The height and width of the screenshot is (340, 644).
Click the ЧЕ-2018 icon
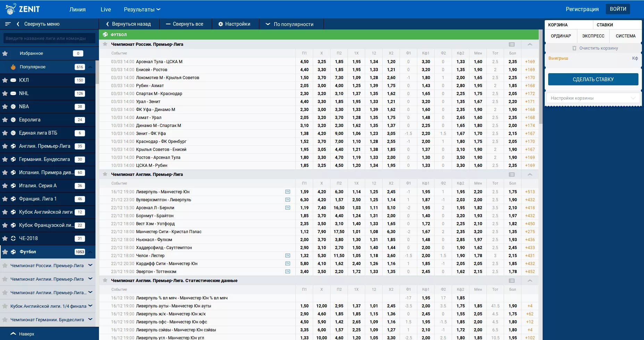[x=13, y=238]
